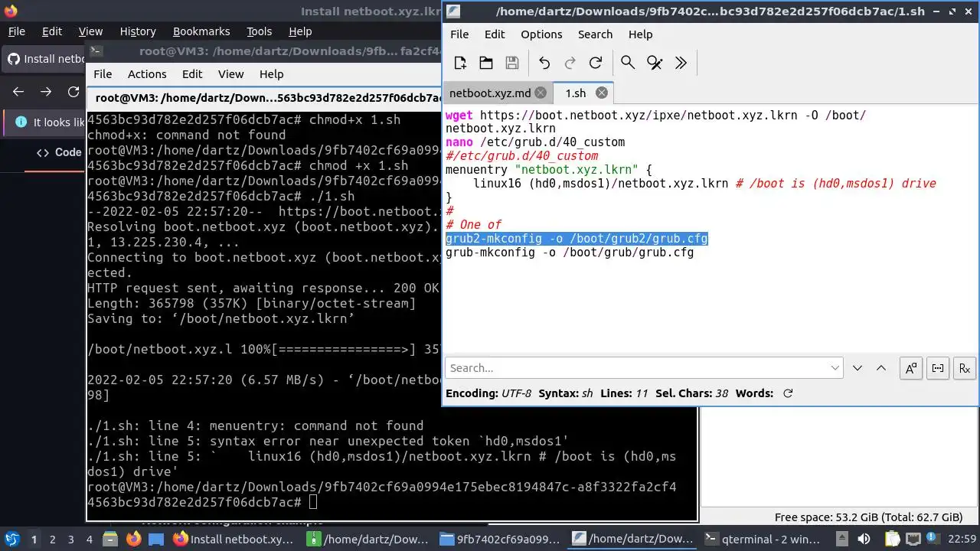The width and height of the screenshot is (980, 551).
Task: Find previous match with up chevron
Action: [881, 368]
